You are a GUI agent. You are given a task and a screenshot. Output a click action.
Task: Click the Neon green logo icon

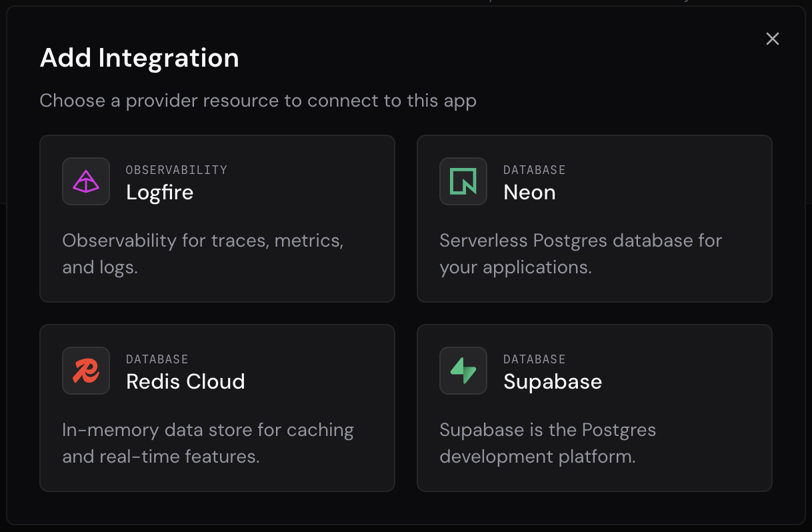pyautogui.click(x=463, y=181)
